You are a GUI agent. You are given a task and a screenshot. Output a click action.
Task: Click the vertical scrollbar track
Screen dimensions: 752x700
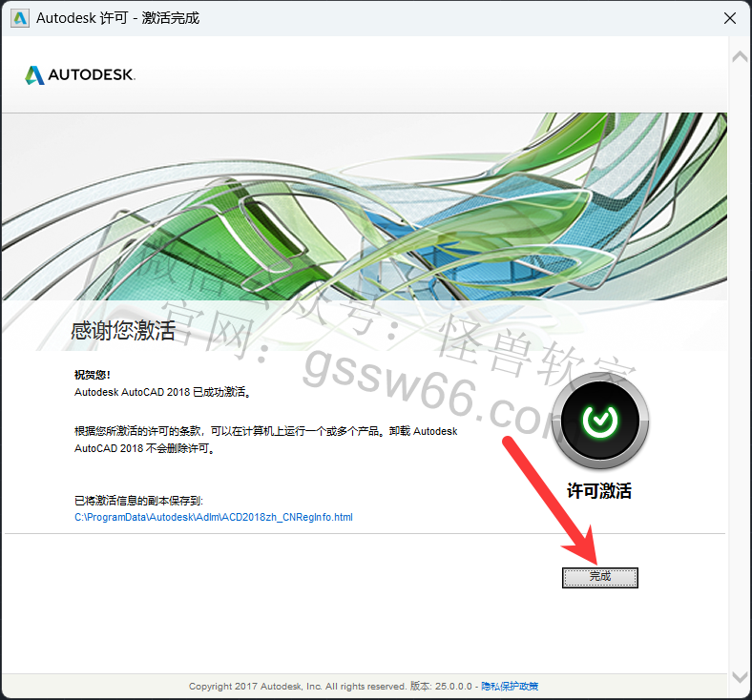click(740, 362)
